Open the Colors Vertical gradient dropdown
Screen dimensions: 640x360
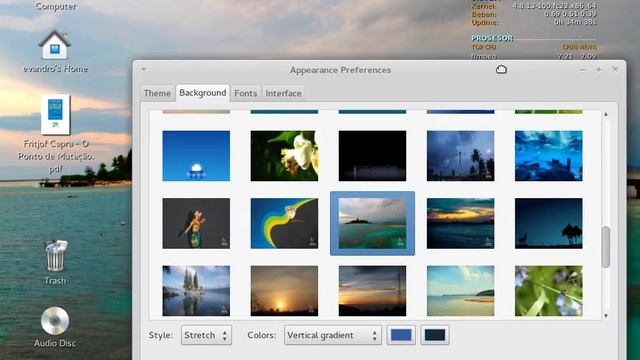[x=333, y=335]
